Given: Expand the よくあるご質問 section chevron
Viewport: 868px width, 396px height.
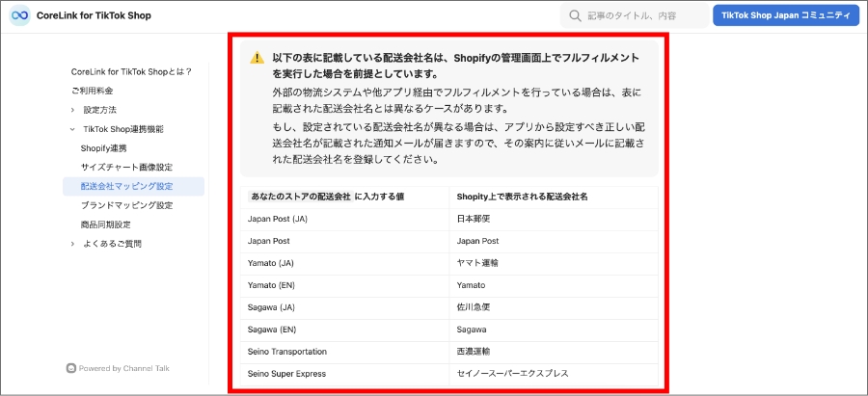Looking at the screenshot, I should [72, 244].
